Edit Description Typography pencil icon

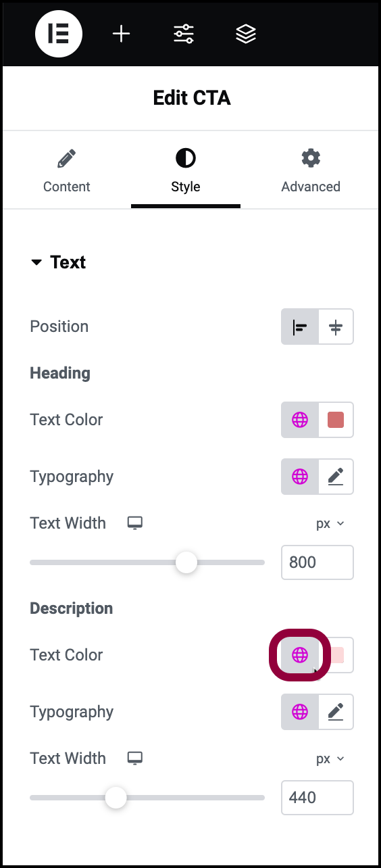tap(336, 712)
